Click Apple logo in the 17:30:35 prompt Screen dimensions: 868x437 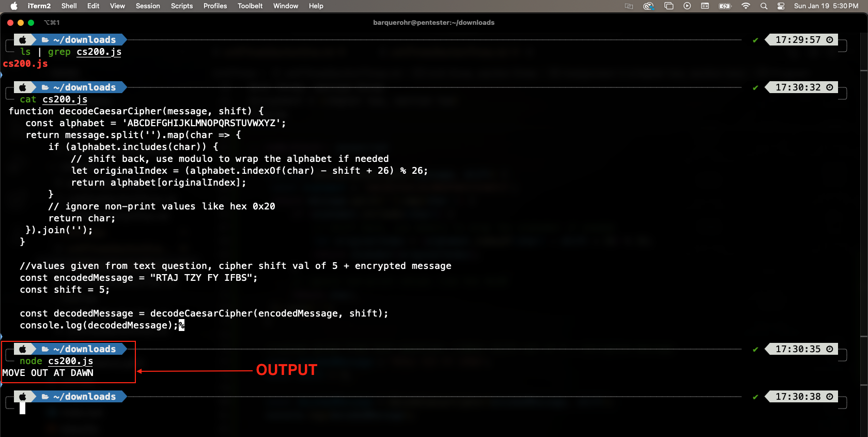[x=23, y=349]
